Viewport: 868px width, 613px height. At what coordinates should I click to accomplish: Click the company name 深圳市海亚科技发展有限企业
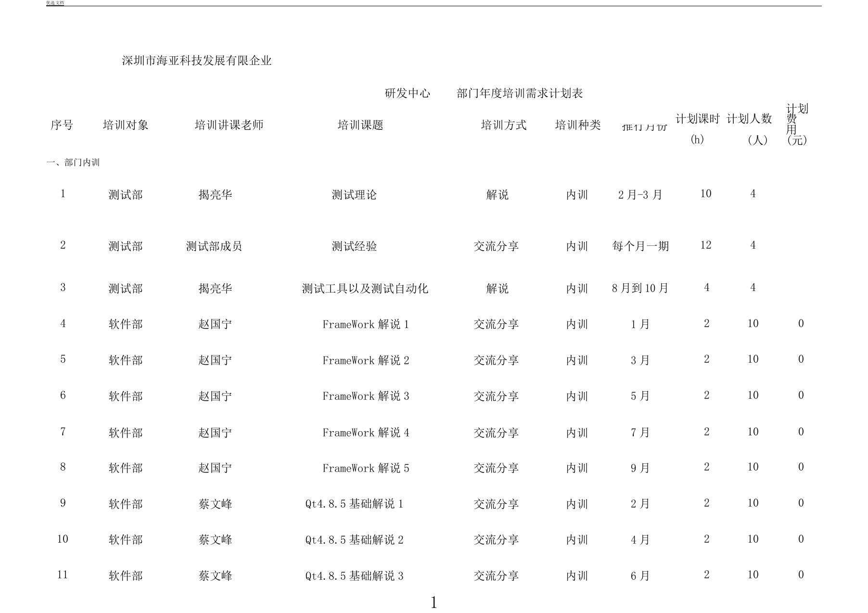click(x=197, y=61)
